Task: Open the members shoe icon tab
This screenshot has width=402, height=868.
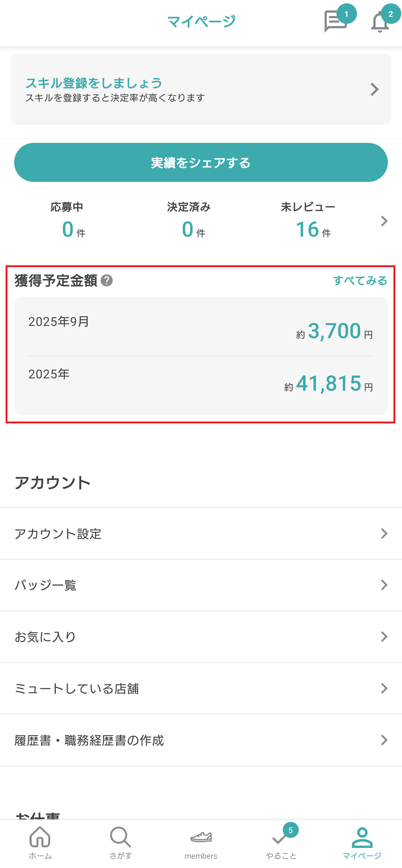Action: coord(201,842)
